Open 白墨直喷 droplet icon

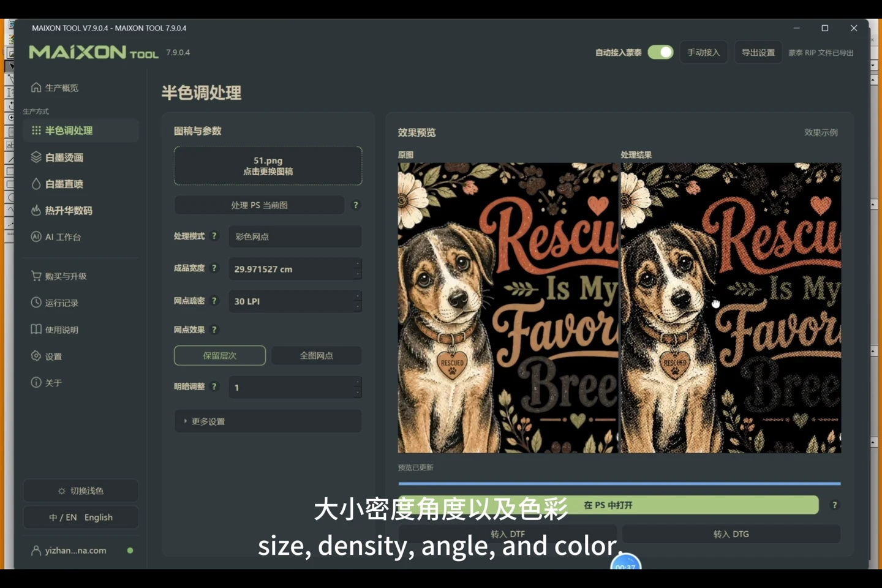36,184
